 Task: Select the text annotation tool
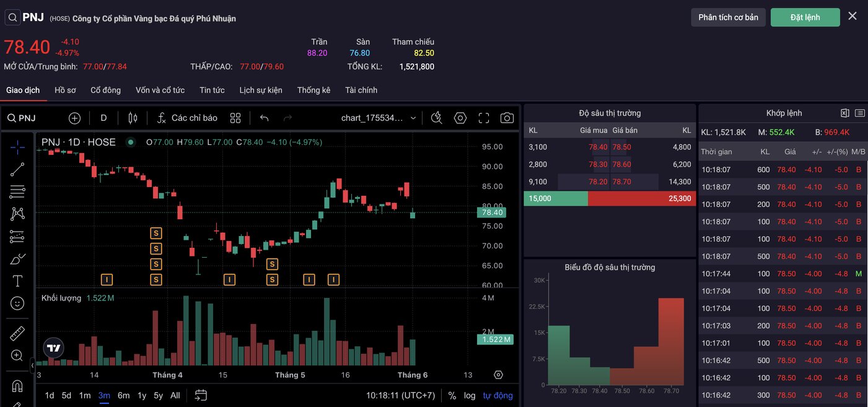[17, 281]
